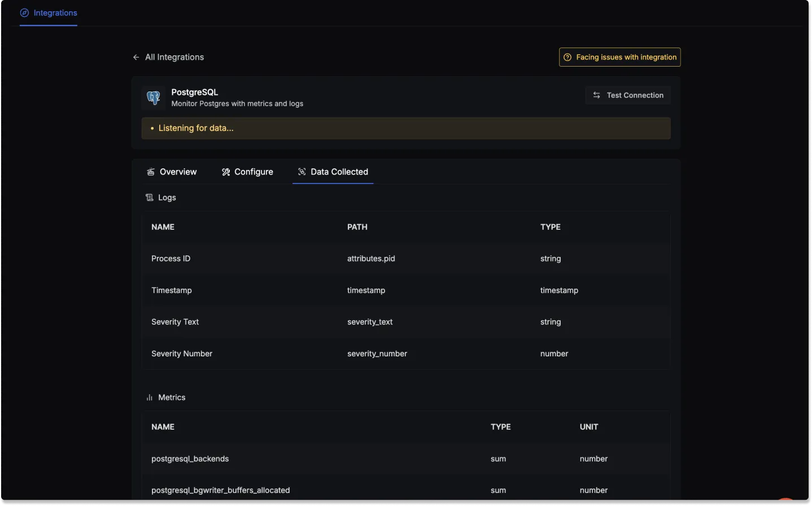Select the Severity Number name cell

182,354
